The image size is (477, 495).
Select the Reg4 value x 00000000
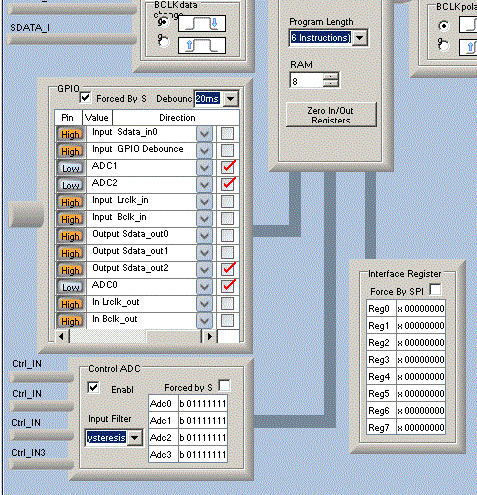coord(421,376)
